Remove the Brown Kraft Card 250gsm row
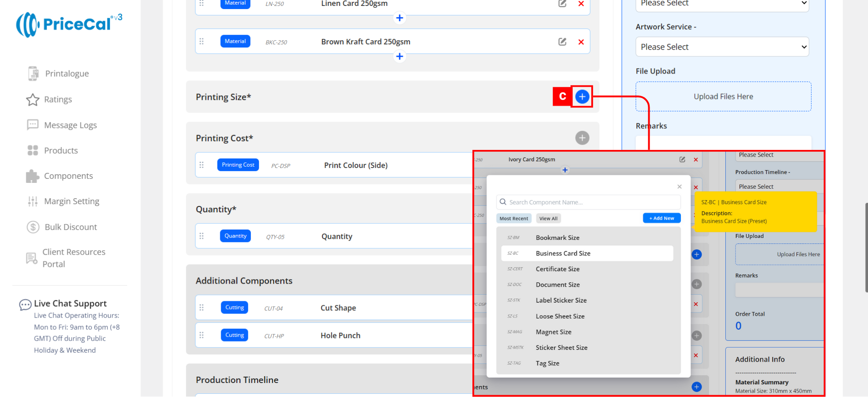 click(x=581, y=42)
